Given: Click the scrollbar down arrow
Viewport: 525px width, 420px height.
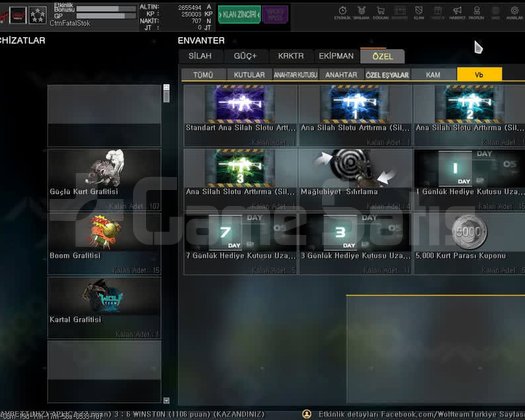Looking at the screenshot, I should 166,400.
